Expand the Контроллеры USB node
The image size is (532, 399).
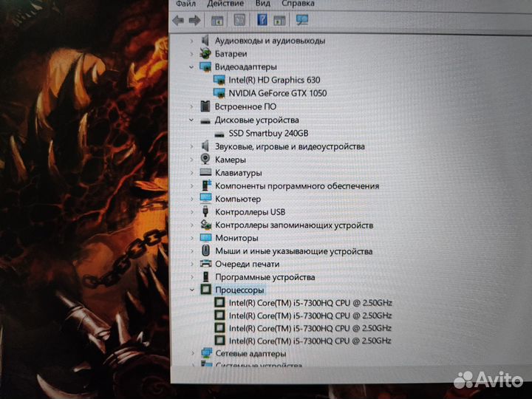pos(192,212)
